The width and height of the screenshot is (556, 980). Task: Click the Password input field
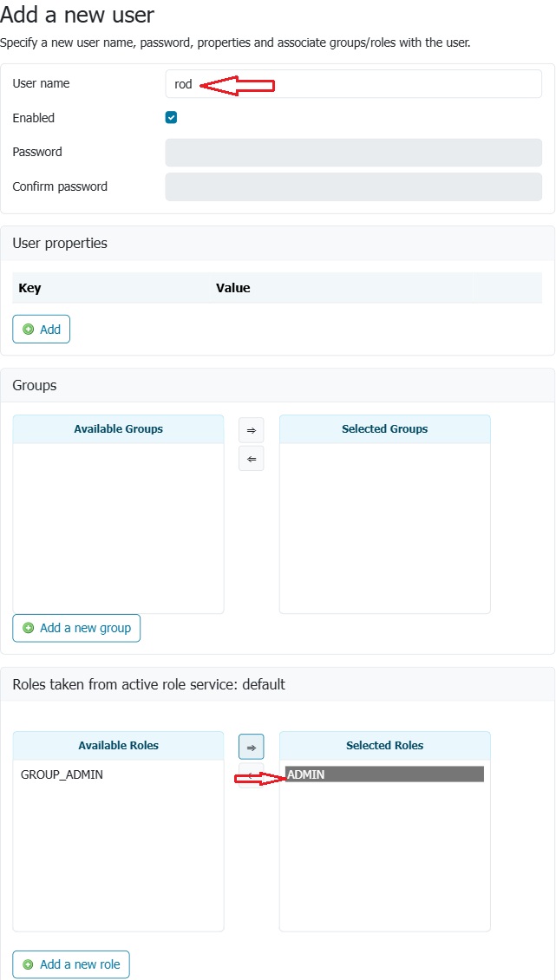pos(353,153)
